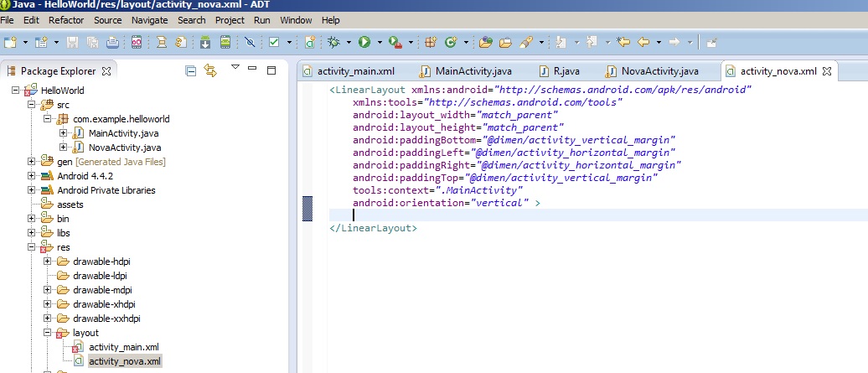Click the Debug bug icon
Viewport: 868px width, 373px height.
click(333, 42)
